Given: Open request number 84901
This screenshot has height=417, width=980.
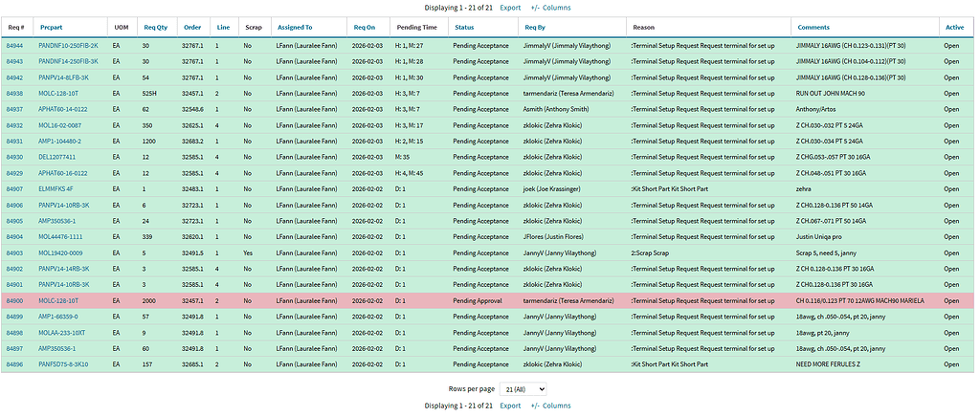Looking at the screenshot, I should [15, 285].
